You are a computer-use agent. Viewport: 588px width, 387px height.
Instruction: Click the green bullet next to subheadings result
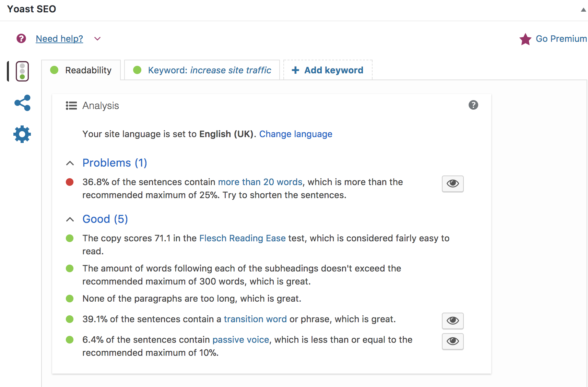tap(70, 268)
